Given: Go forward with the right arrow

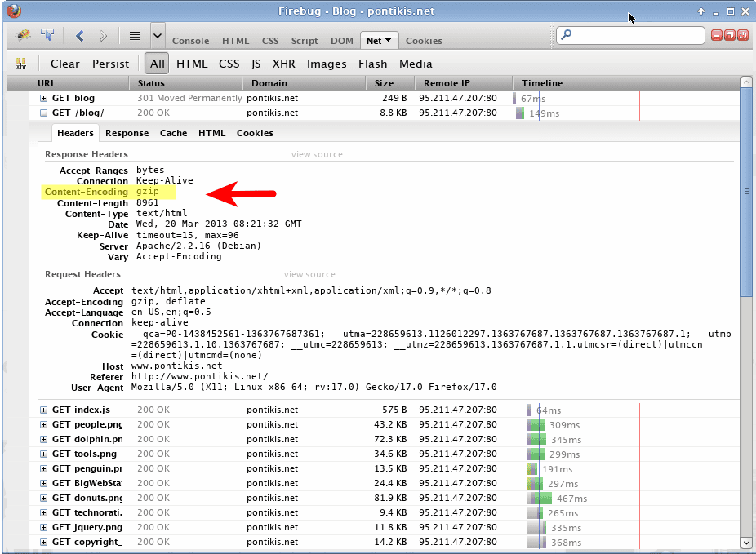Looking at the screenshot, I should (x=103, y=35).
